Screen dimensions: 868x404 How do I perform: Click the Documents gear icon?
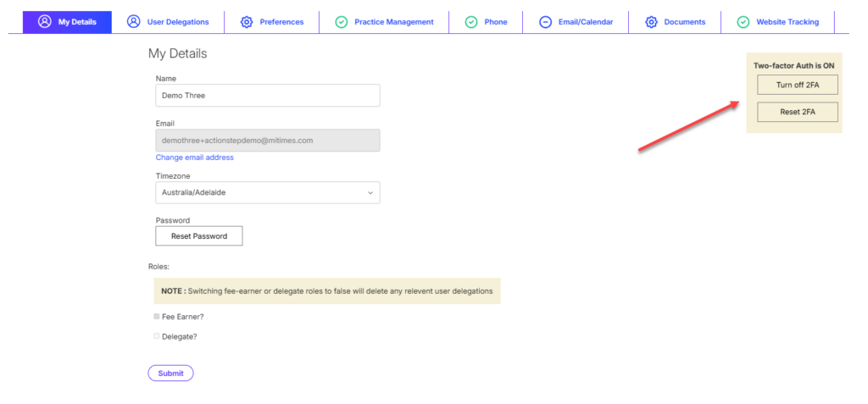tap(651, 22)
